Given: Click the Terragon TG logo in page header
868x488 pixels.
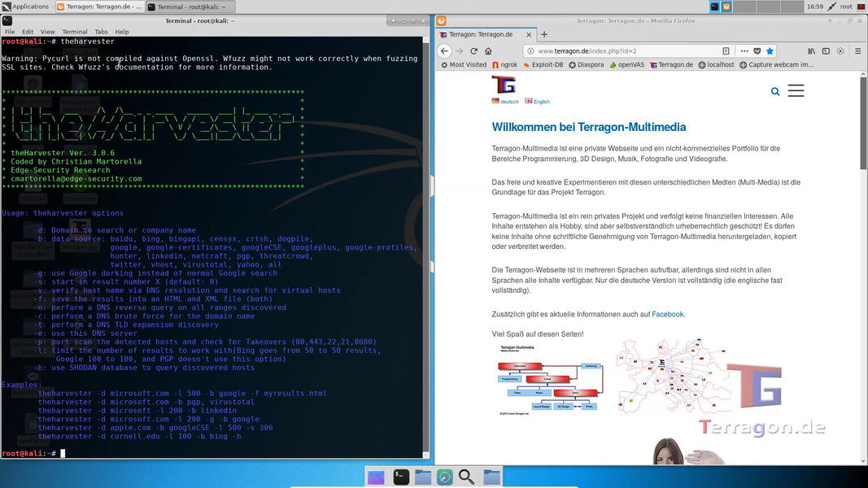Looking at the screenshot, I should (x=504, y=85).
